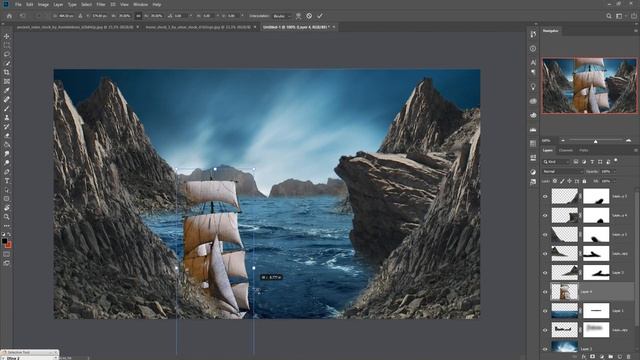Screen dimensions: 640x360
Task: Click the Navigator preview thumbnail
Action: click(x=589, y=85)
